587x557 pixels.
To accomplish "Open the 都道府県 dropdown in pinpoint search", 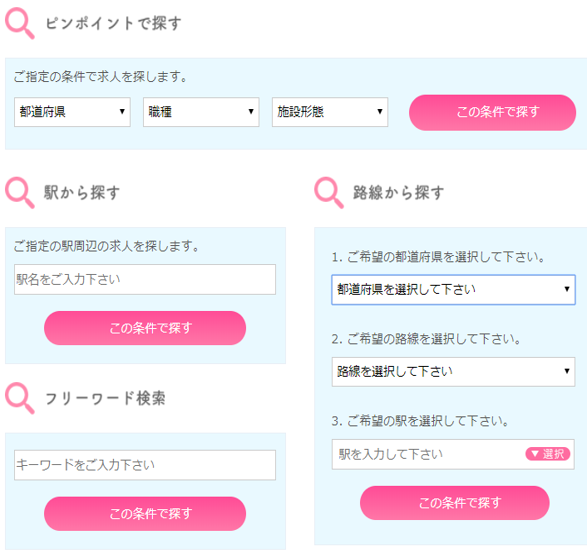I will 72,112.
